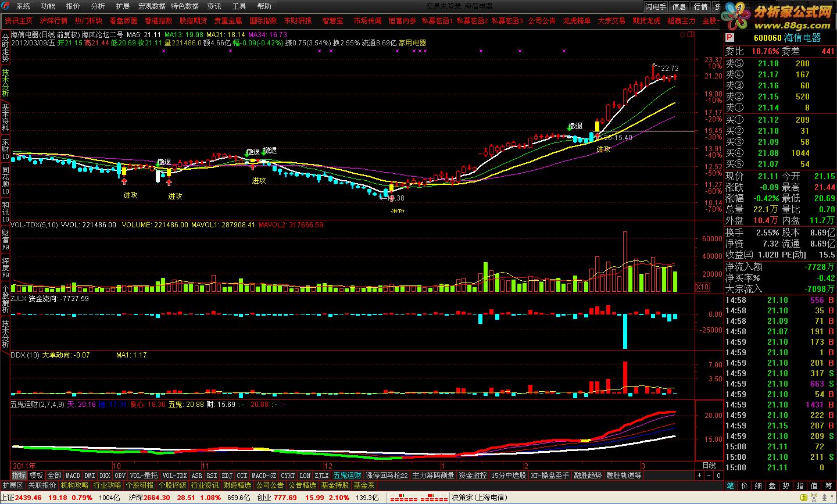Switch to the KDJ indicator
This screenshot has height=504, width=837.
click(x=227, y=476)
